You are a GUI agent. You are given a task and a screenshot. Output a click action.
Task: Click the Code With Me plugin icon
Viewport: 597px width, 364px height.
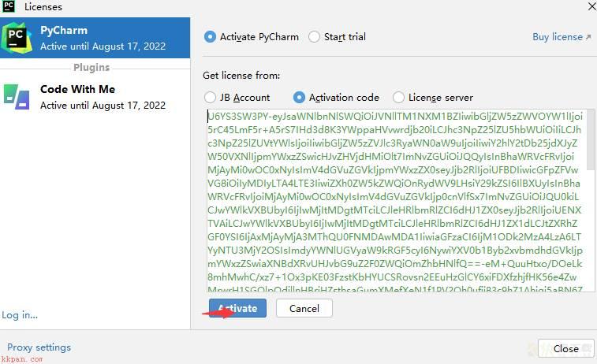[17, 97]
